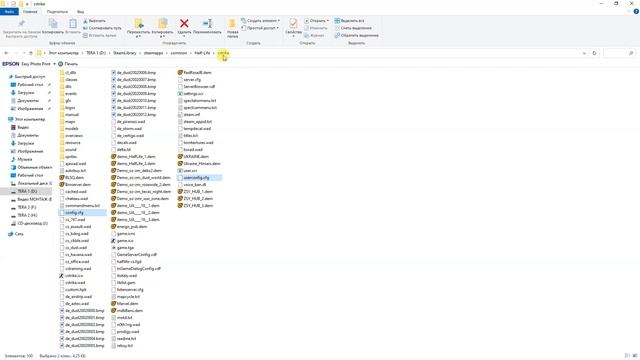Click Deselect (Снять выделение) in ribbon

tap(353, 28)
